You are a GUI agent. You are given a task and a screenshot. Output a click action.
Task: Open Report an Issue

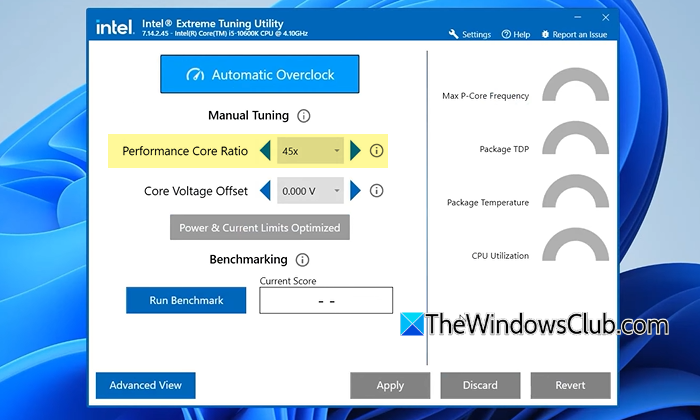574,34
